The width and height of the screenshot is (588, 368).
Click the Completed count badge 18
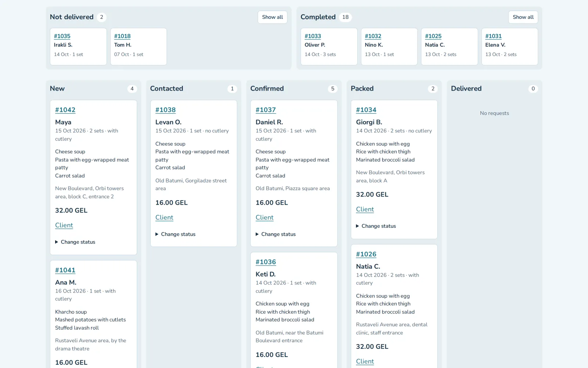[345, 17]
